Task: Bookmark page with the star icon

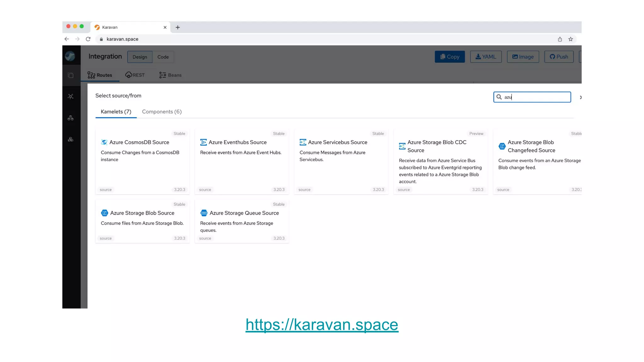Action: point(570,39)
